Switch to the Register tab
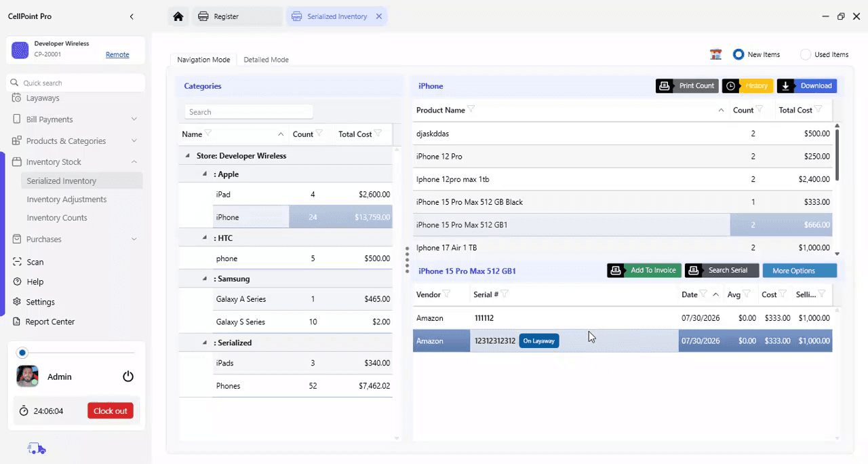Image resolution: width=868 pixels, height=464 pixels. tap(237, 16)
